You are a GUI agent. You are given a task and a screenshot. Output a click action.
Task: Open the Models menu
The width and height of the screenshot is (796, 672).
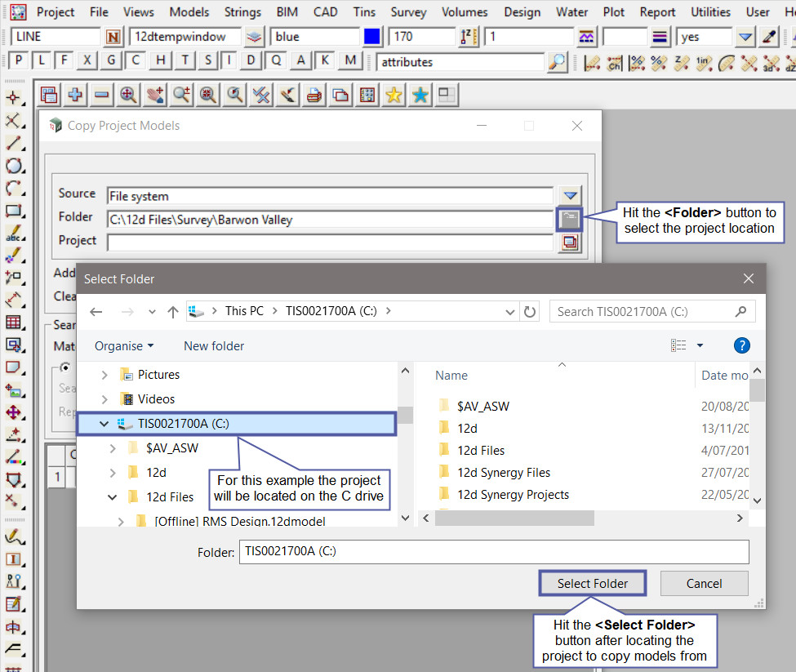(x=189, y=11)
